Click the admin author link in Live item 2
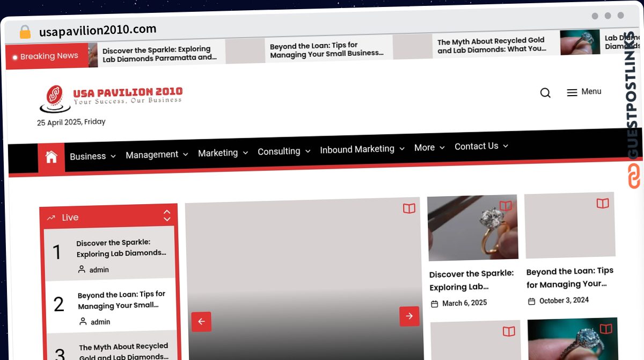644x360 pixels. pos(100,322)
